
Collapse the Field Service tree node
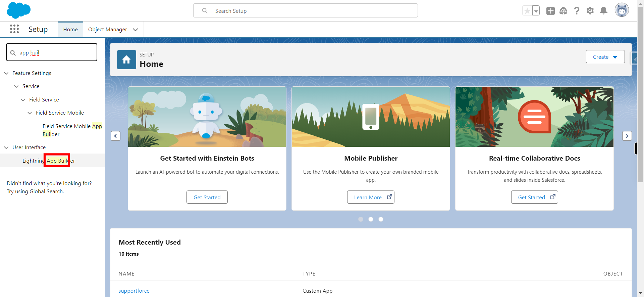click(x=23, y=100)
